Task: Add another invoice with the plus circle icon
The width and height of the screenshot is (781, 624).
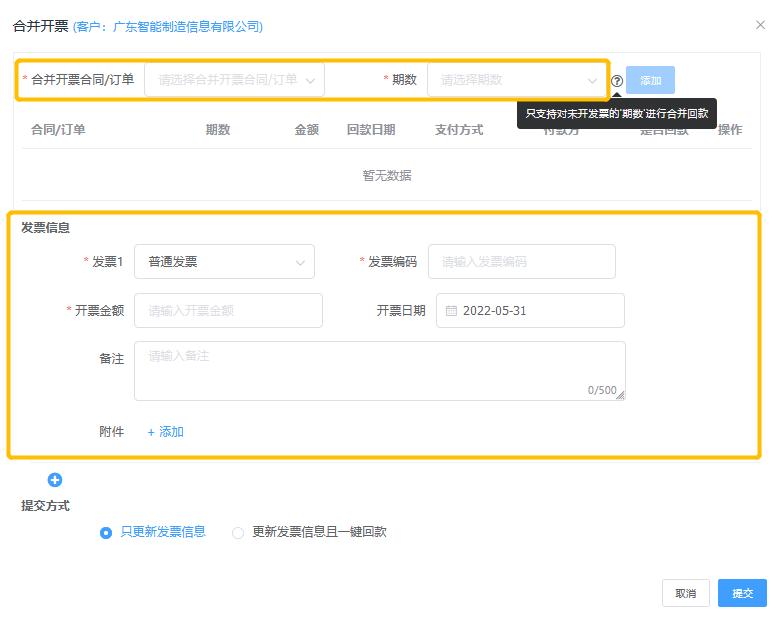Action: tap(55, 480)
